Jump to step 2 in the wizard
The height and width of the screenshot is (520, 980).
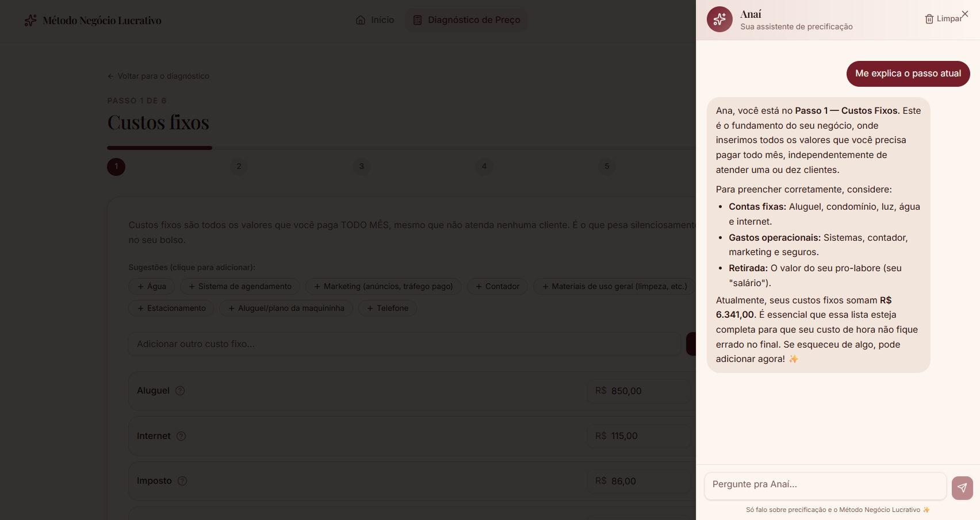pyautogui.click(x=239, y=167)
